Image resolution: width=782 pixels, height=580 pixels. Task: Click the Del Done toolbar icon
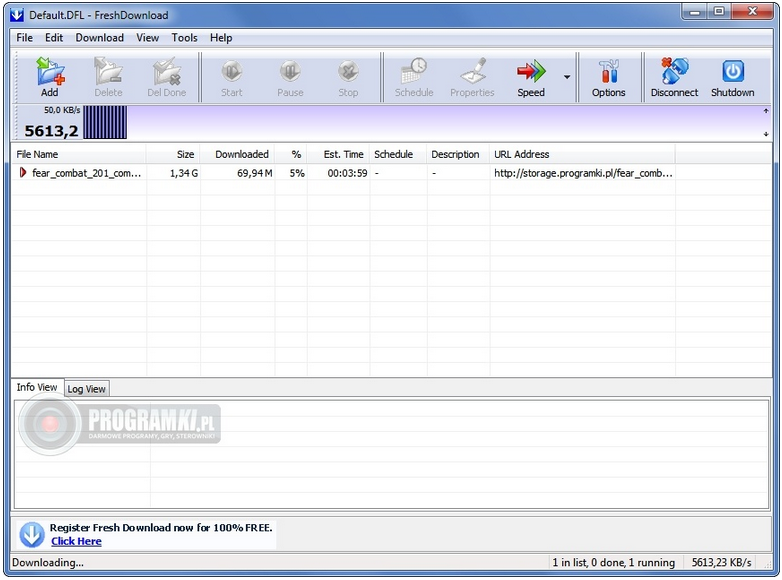[167, 71]
